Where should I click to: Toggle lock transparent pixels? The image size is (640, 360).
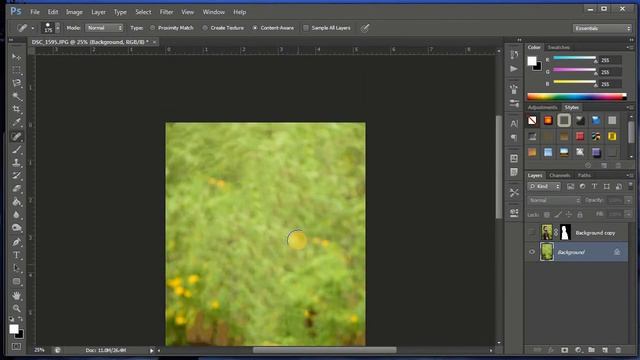(x=547, y=214)
